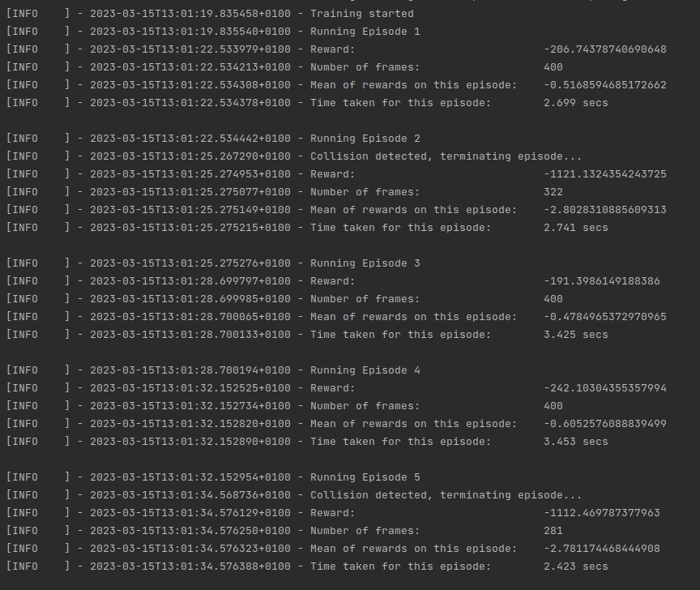Click the "3.425 secs" time value
Screen dimensions: 700x590
tap(575, 335)
